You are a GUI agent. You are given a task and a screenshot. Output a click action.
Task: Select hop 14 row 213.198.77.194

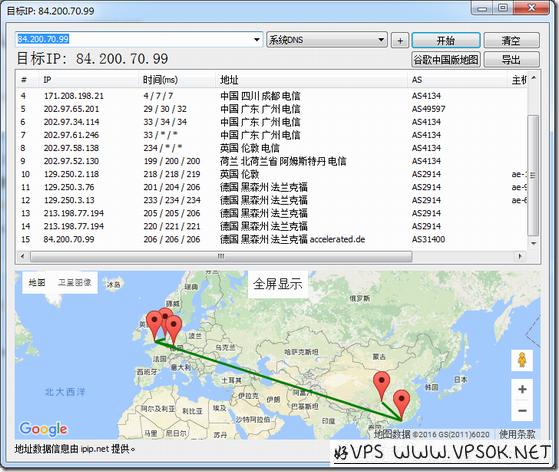point(272,226)
